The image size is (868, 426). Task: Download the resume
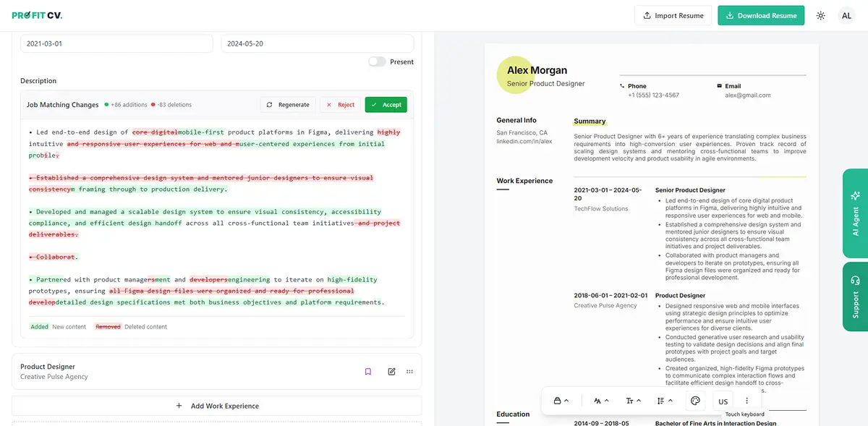click(x=761, y=15)
